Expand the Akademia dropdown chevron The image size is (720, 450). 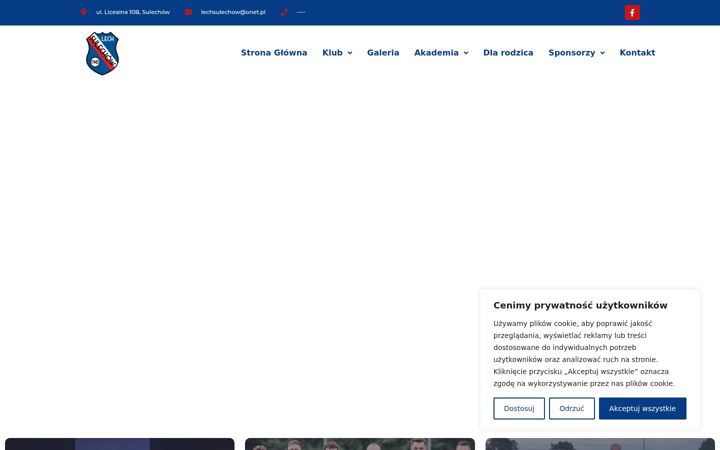point(466,53)
